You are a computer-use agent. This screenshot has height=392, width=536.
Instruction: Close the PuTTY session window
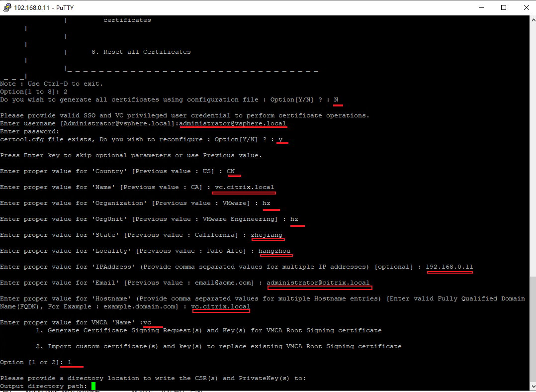click(525, 7)
